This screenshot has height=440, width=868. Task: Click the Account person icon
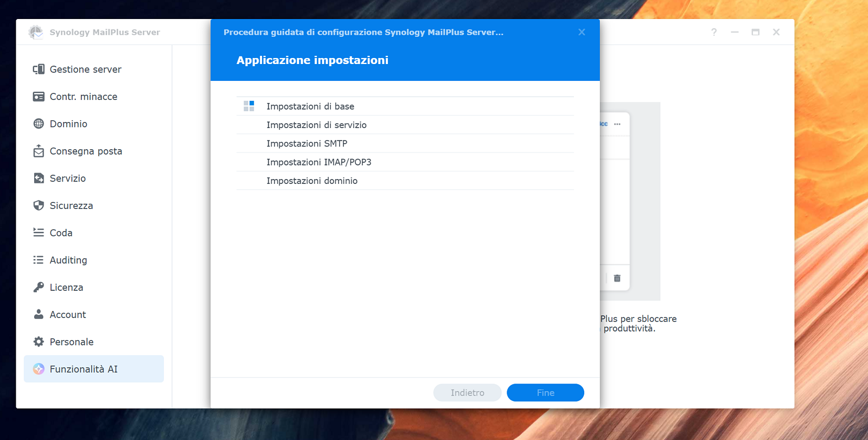[x=39, y=314]
